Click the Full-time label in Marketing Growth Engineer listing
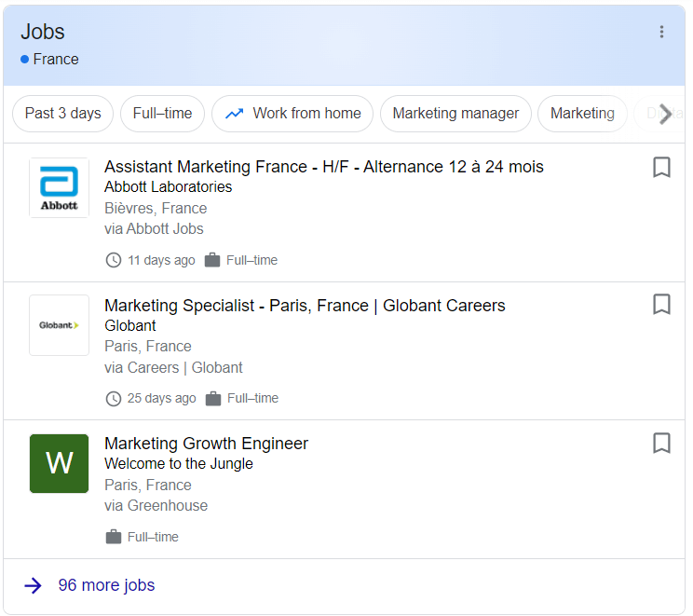Viewport: 693px width, 616px height. 153,537
